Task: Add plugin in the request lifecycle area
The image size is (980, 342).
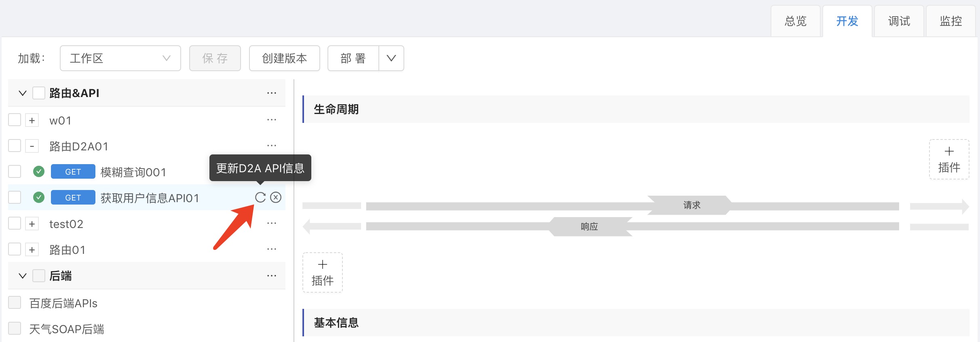Action: [x=948, y=159]
